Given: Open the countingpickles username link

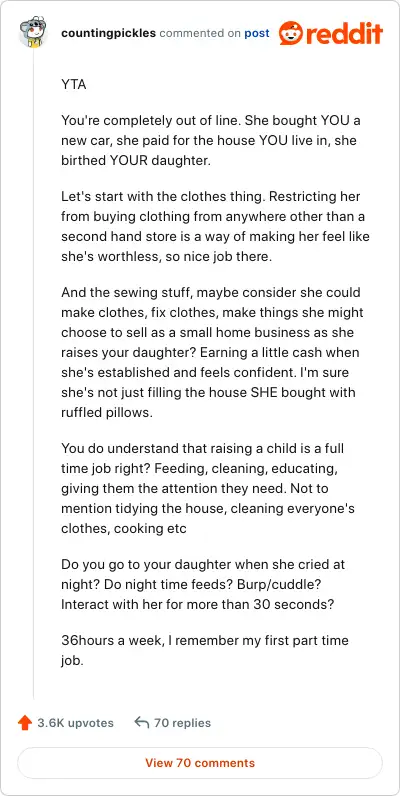Looking at the screenshot, I should [x=109, y=34].
